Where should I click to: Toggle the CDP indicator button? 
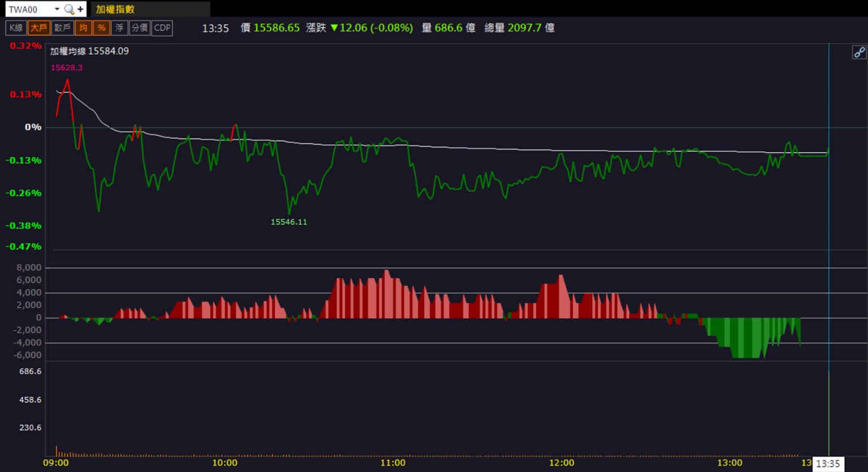162,28
